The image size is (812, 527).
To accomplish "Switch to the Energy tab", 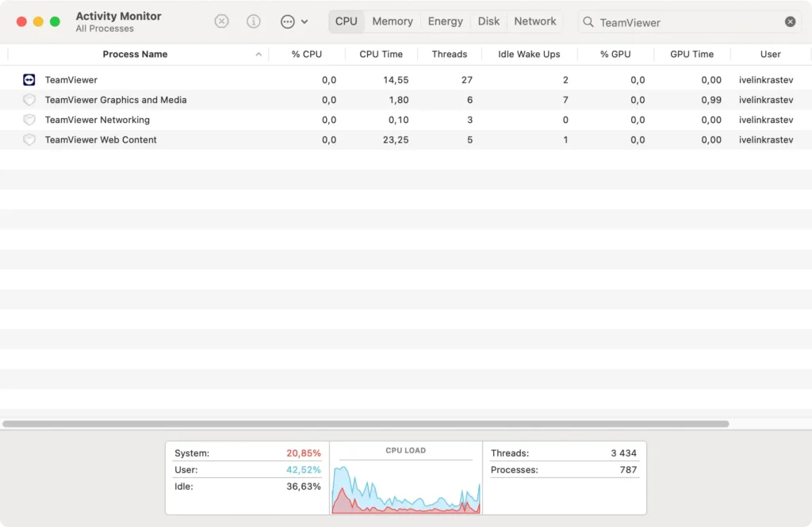I will [x=446, y=21].
